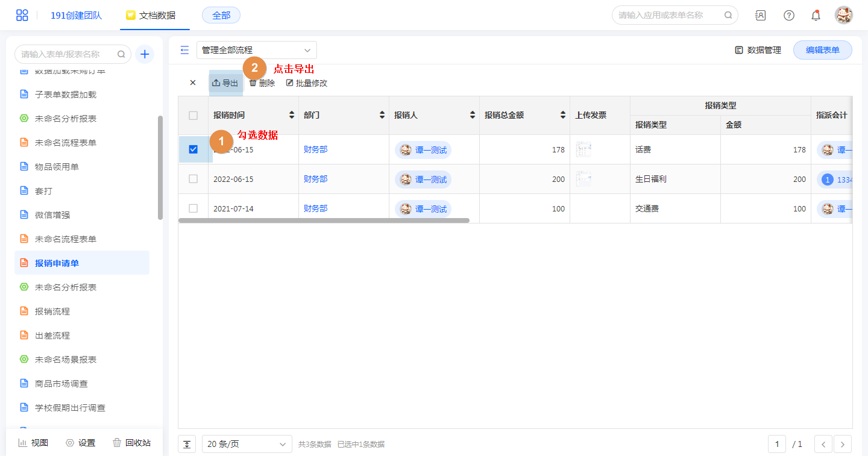This screenshot has width=868, height=456.
Task: Click the 编辑表单 button
Action: pyautogui.click(x=822, y=50)
